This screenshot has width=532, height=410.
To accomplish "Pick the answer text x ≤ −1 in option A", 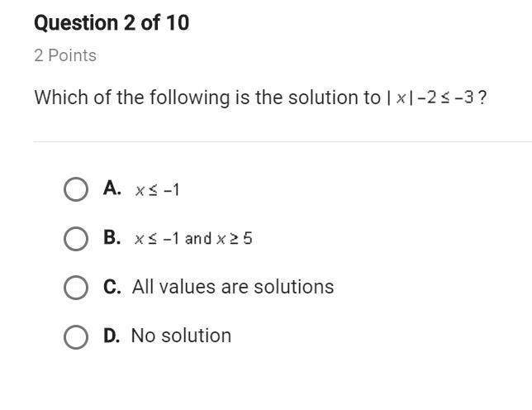I will [157, 190].
